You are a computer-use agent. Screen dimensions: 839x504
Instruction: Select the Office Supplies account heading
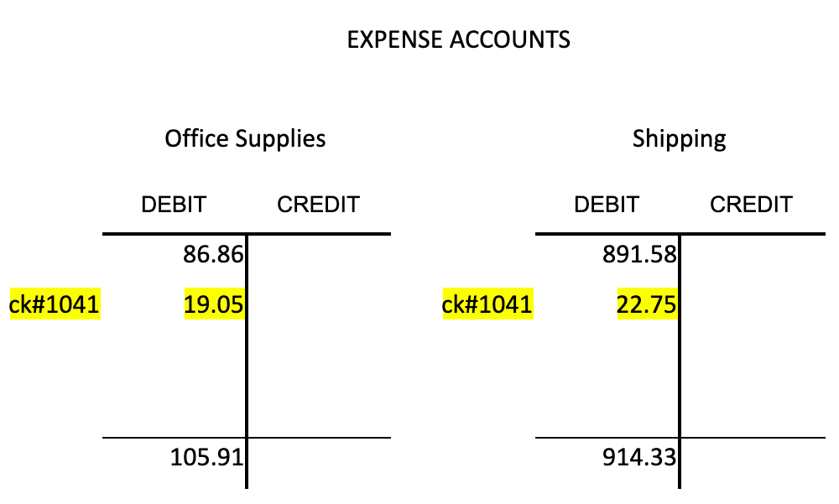point(245,139)
